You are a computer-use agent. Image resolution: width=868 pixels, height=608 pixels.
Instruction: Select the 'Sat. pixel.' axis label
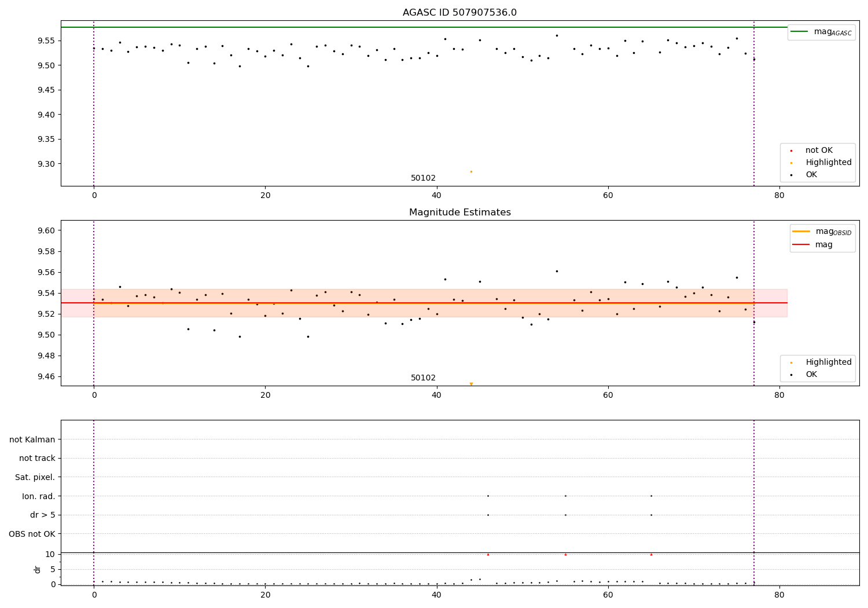[x=35, y=478]
